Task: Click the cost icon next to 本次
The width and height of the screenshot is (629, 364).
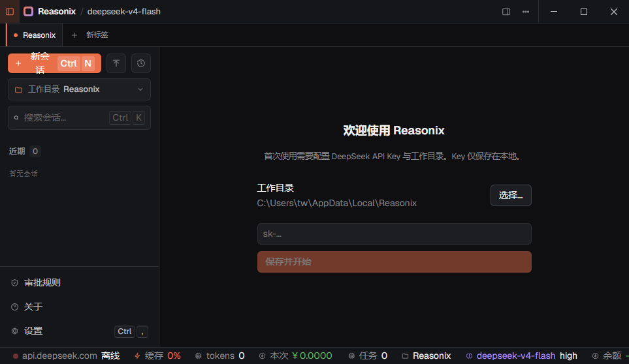Action: tap(262, 356)
